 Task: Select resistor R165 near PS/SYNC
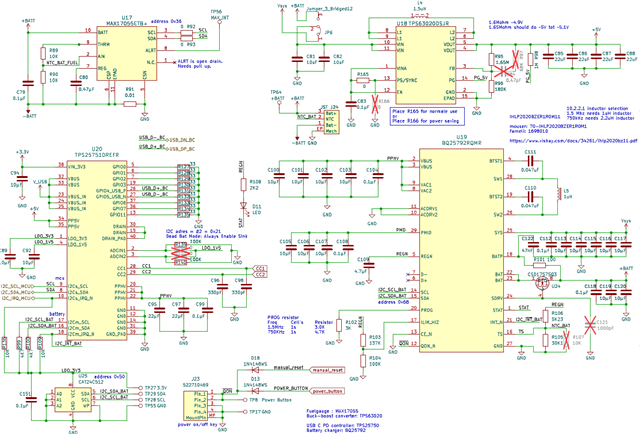363,80
